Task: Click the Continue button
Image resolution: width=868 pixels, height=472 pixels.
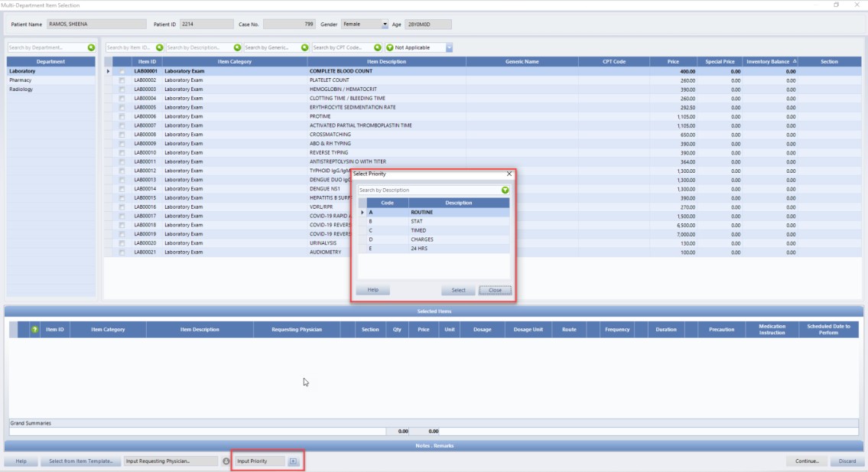Action: [806, 461]
